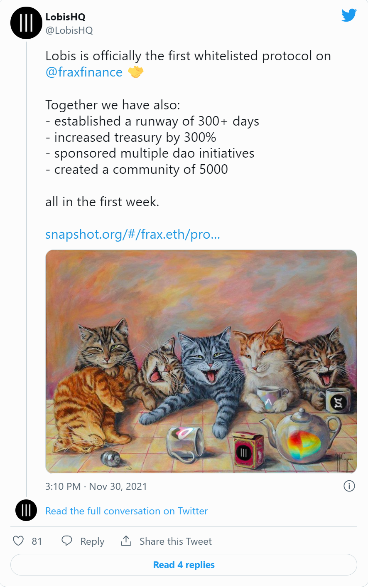Open the @LobisHQ handle link
The image size is (368, 588).
pos(69,30)
